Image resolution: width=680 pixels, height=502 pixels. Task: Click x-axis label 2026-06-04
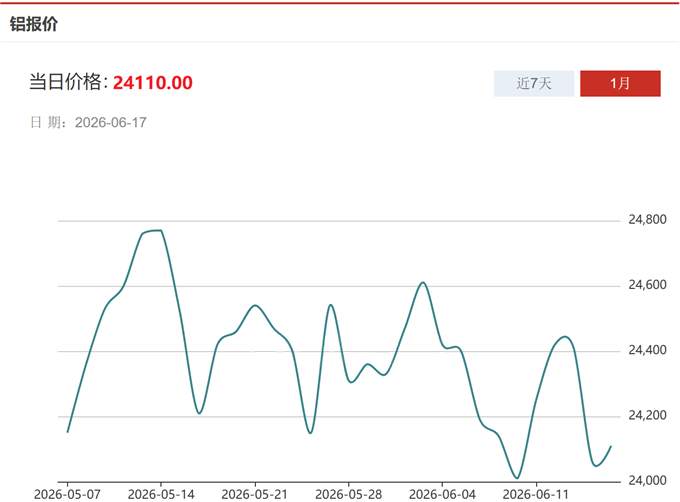pos(442,494)
